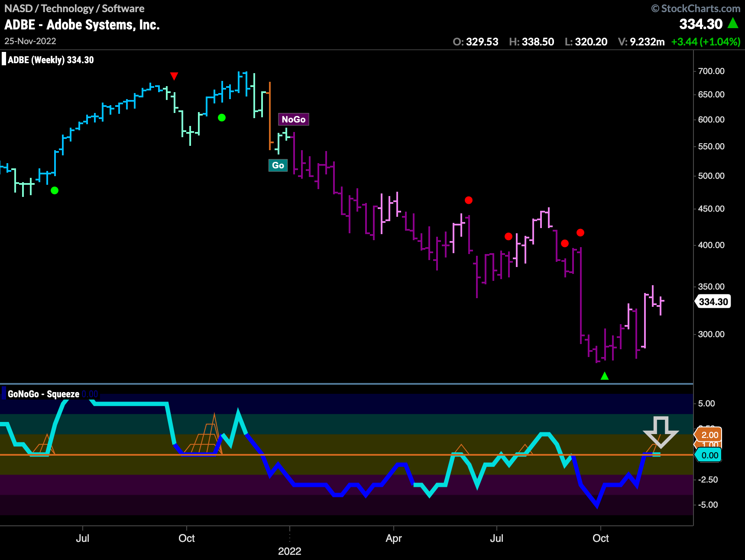Click the purple NoGo label box

tap(294, 119)
